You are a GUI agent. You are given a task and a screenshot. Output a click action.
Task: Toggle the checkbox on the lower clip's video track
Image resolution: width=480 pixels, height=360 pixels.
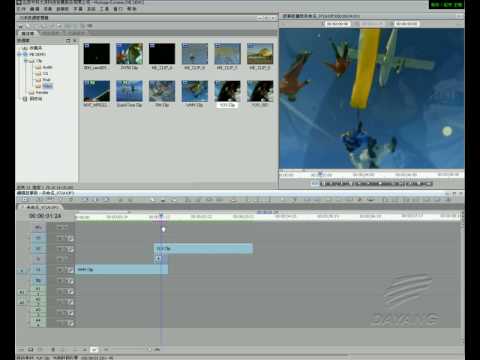coord(71,270)
